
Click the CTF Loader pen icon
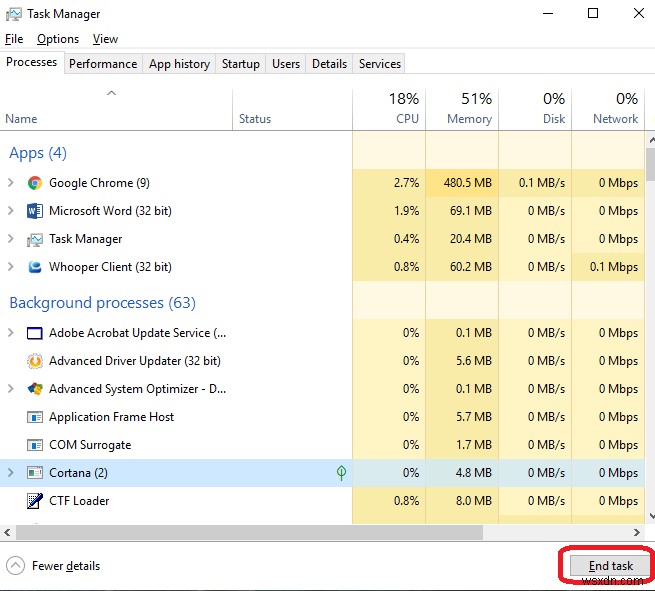pyautogui.click(x=35, y=501)
